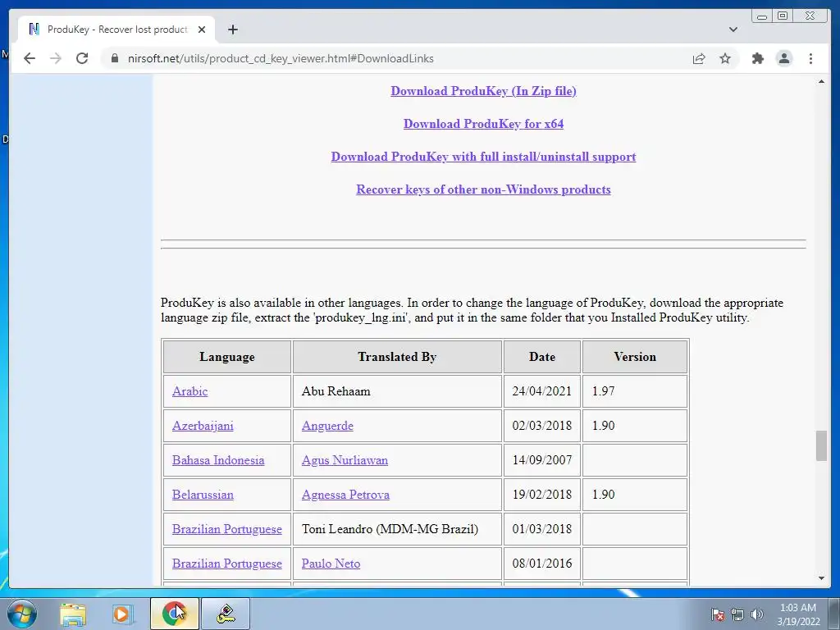The height and width of the screenshot is (630, 840).
Task: Bookmark this page with the star
Action: tap(725, 58)
